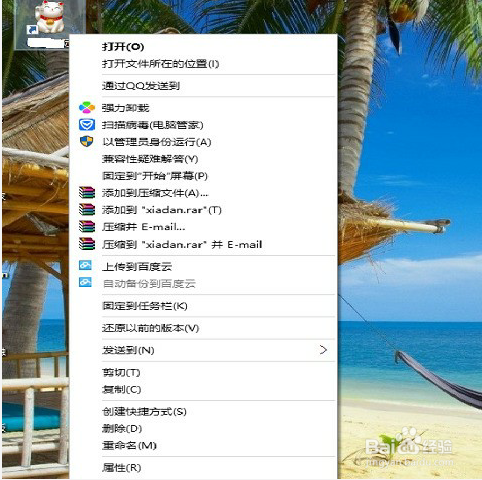Image resolution: width=482 pixels, height=480 pixels.
Task: Click the blue shield icon beside 扫描病毒
Action: click(x=87, y=125)
